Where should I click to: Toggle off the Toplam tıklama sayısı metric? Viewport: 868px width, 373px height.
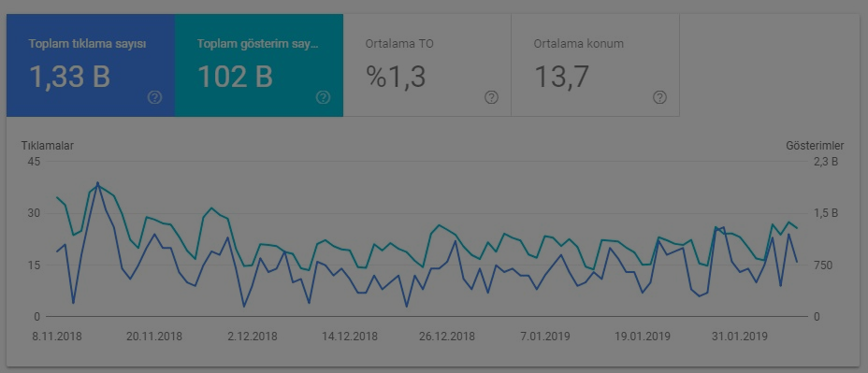click(x=91, y=65)
